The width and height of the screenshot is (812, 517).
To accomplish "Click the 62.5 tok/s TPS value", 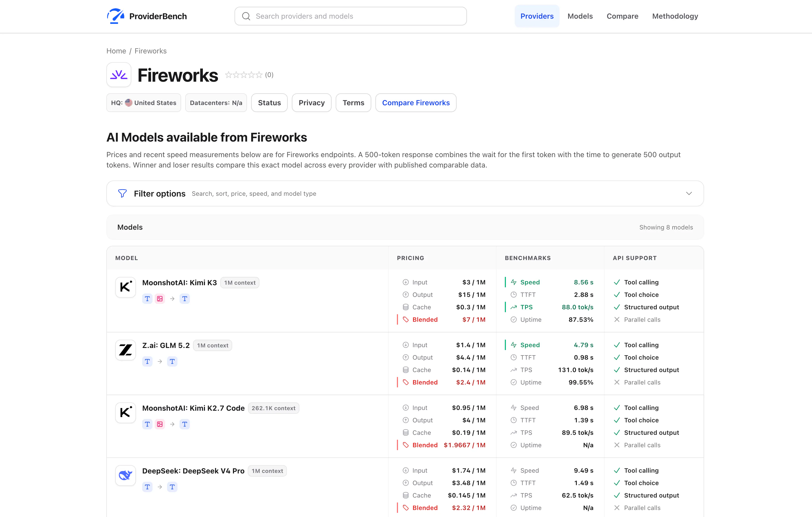I will tap(577, 495).
